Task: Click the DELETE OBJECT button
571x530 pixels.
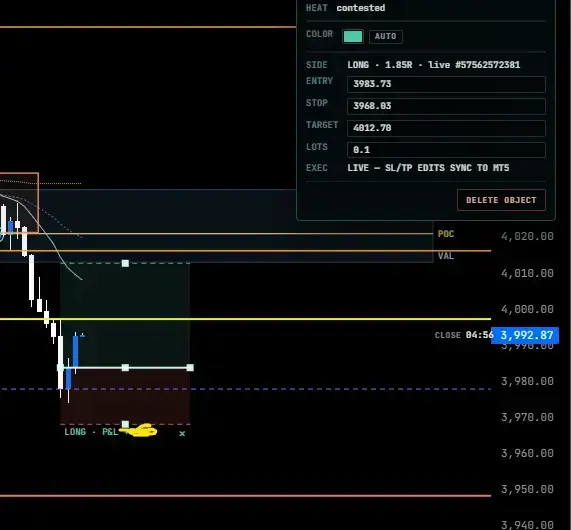Action: point(501,200)
